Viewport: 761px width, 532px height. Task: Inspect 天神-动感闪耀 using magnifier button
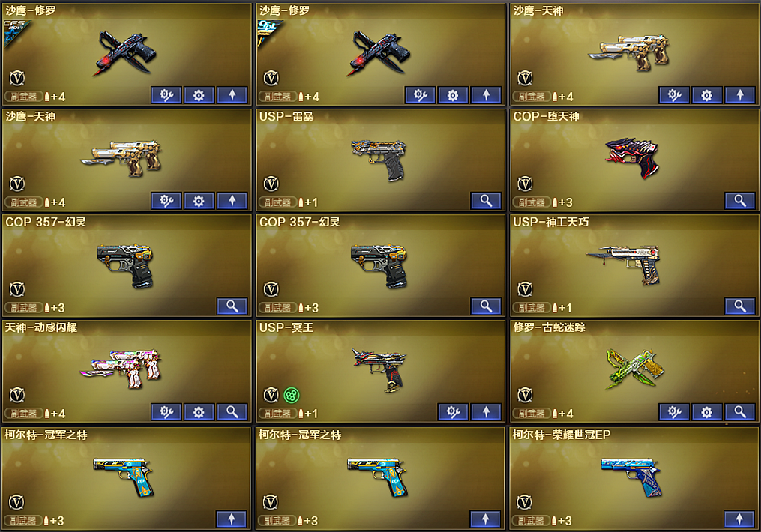[232, 412]
